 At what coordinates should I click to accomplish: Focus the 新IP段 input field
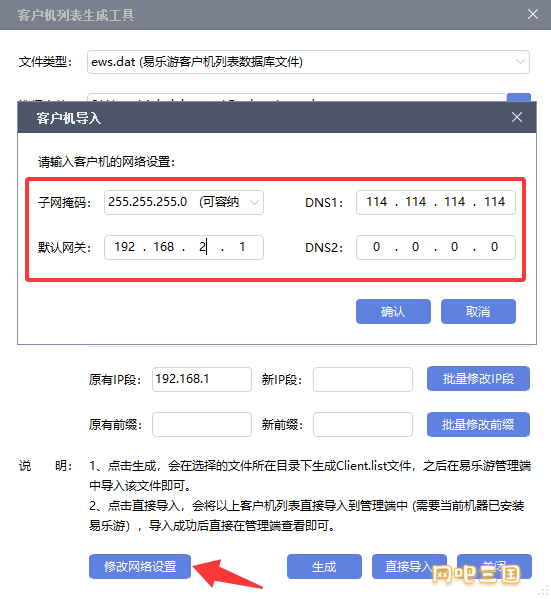363,379
